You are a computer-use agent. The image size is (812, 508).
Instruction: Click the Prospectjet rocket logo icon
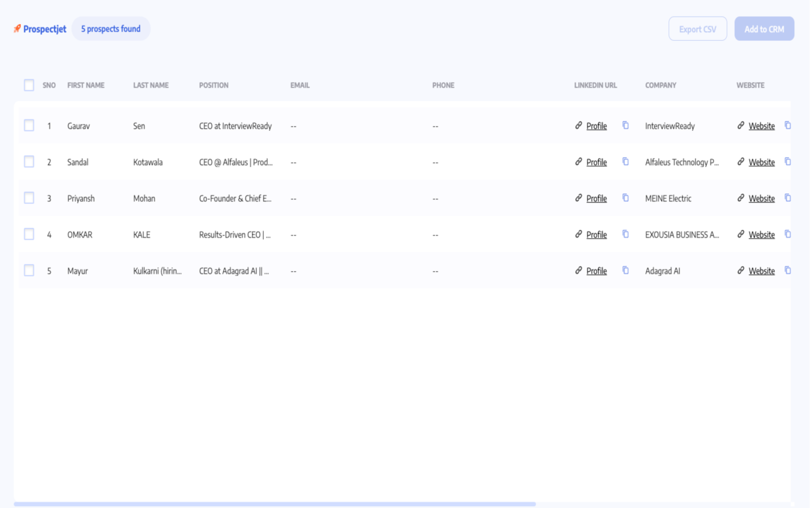[17, 29]
